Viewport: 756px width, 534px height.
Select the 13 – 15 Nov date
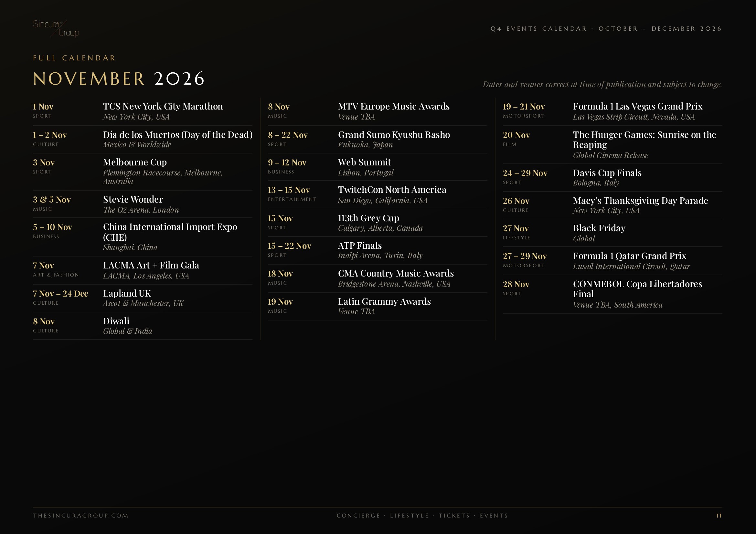[x=288, y=190]
